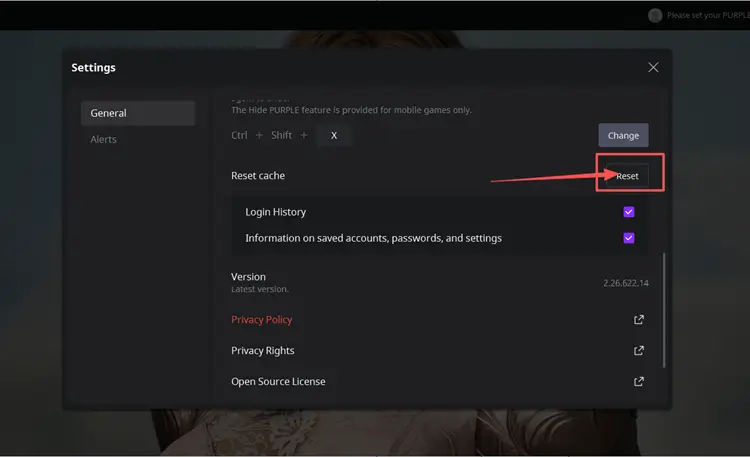750x457 pixels.
Task: Click the Login History label
Action: [x=276, y=212]
